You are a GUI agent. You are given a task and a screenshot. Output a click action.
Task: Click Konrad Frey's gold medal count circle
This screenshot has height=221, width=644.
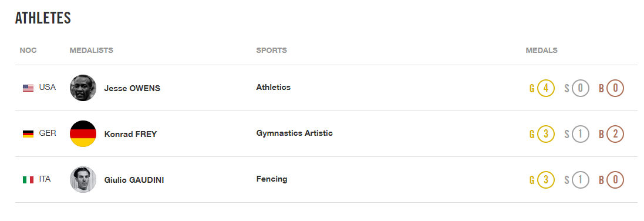tap(546, 134)
